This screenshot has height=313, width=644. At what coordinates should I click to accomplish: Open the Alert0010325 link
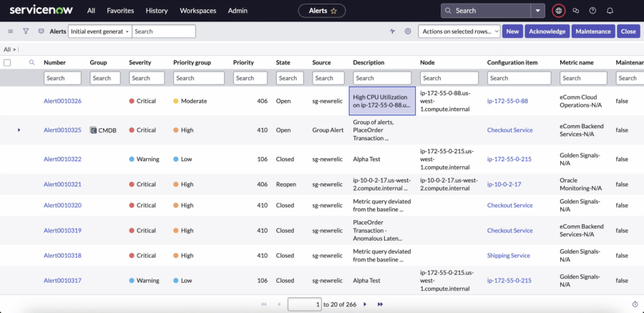click(62, 130)
